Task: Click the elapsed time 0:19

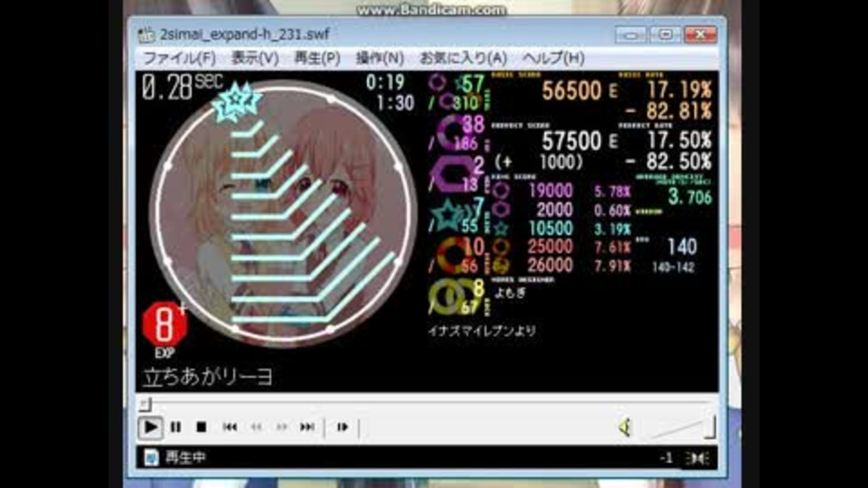Action: pos(385,83)
